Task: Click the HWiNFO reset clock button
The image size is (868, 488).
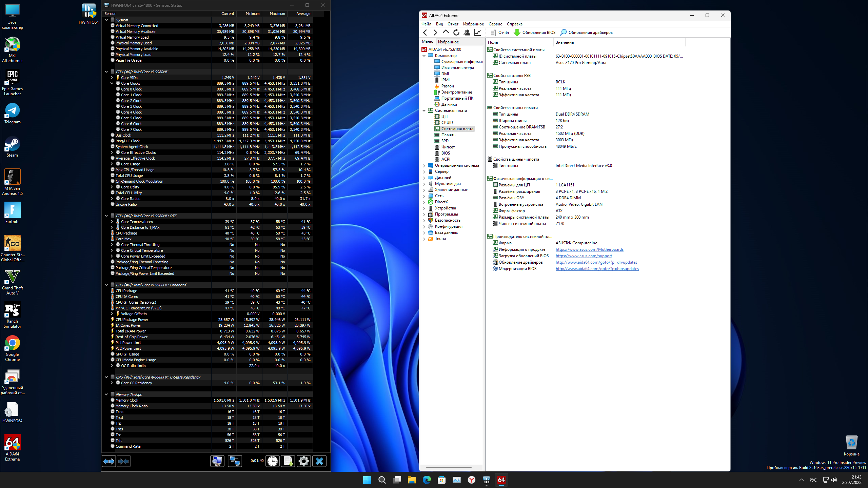Action: point(272,461)
